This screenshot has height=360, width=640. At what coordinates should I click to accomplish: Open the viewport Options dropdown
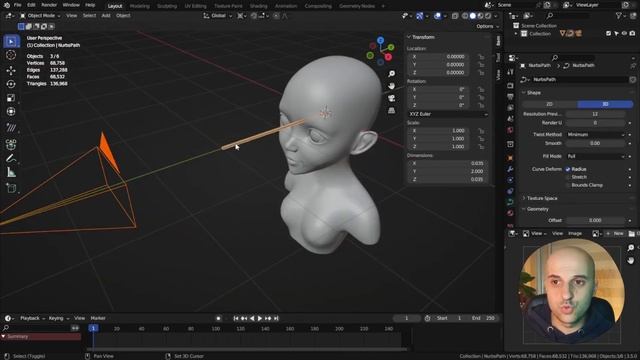tap(487, 26)
